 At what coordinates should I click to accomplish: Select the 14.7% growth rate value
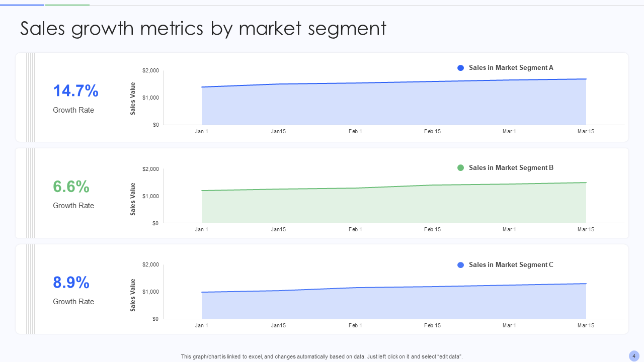click(x=75, y=91)
